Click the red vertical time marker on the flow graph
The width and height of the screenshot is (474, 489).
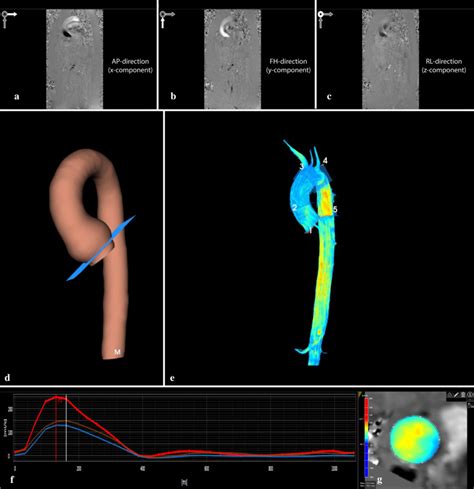(x=56, y=428)
